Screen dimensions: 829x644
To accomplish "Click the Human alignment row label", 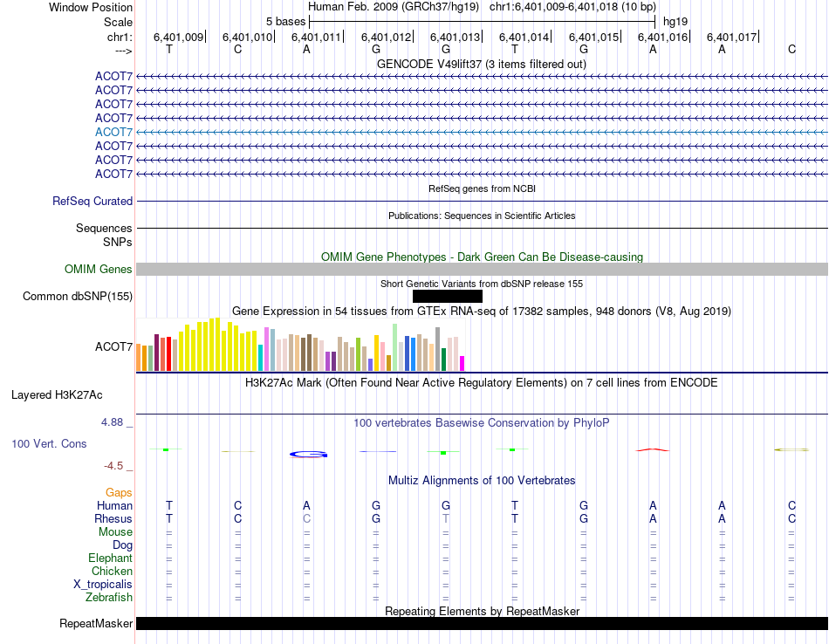I will pos(114,506).
